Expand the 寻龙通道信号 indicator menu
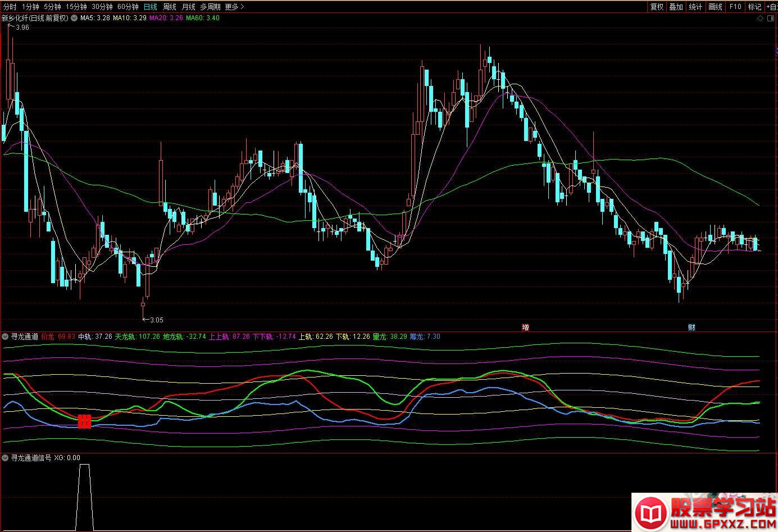The width and height of the screenshot is (778, 532). click(x=6, y=458)
